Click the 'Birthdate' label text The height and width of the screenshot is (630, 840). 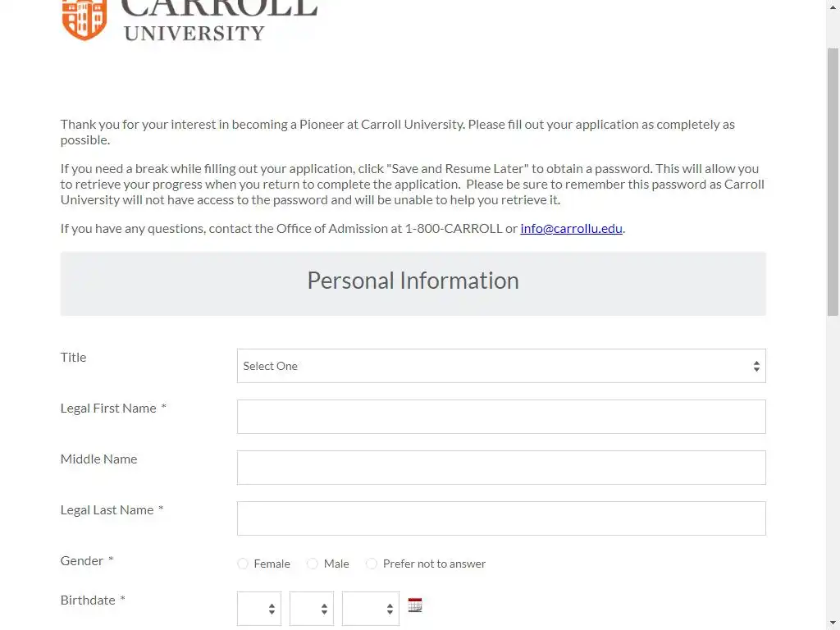point(88,600)
